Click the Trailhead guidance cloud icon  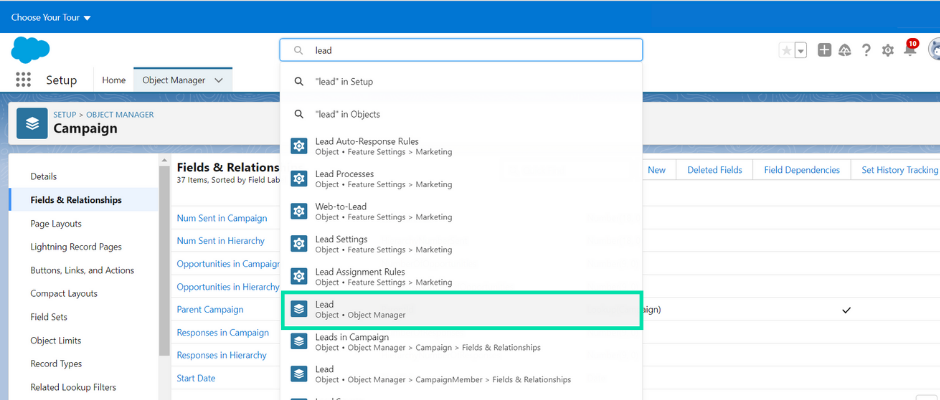(x=845, y=50)
